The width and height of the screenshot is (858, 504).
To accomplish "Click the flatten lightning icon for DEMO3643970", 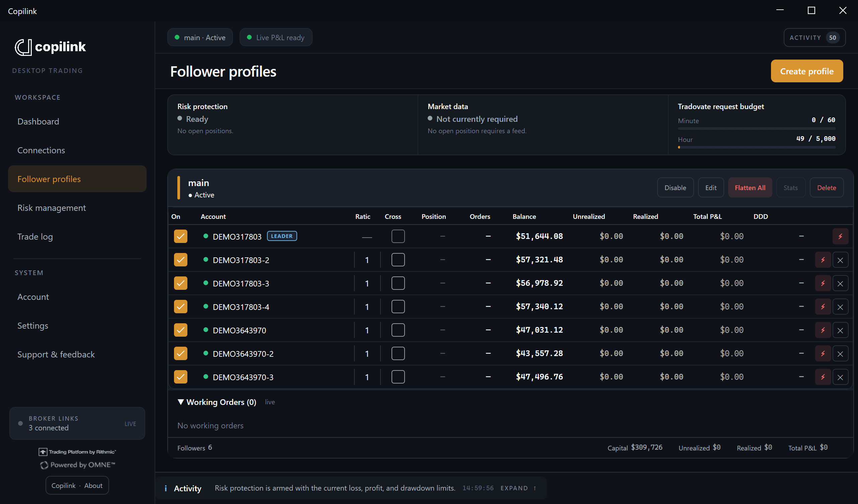I will tap(823, 330).
